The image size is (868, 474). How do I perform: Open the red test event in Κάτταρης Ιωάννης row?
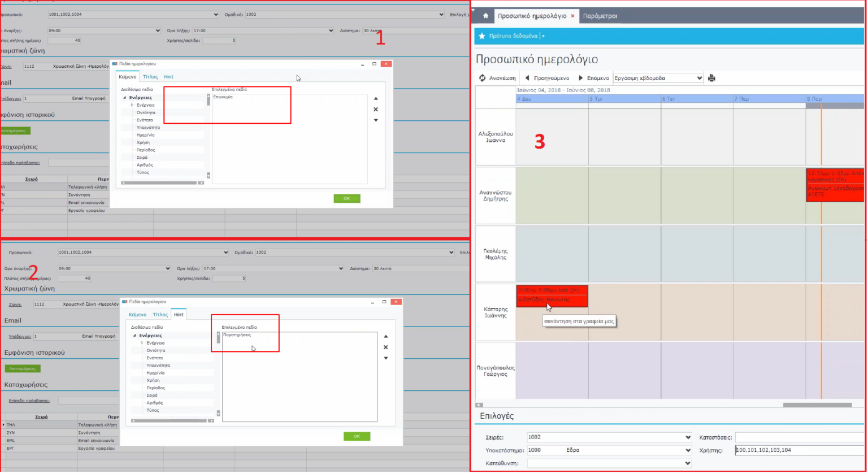tap(552, 296)
